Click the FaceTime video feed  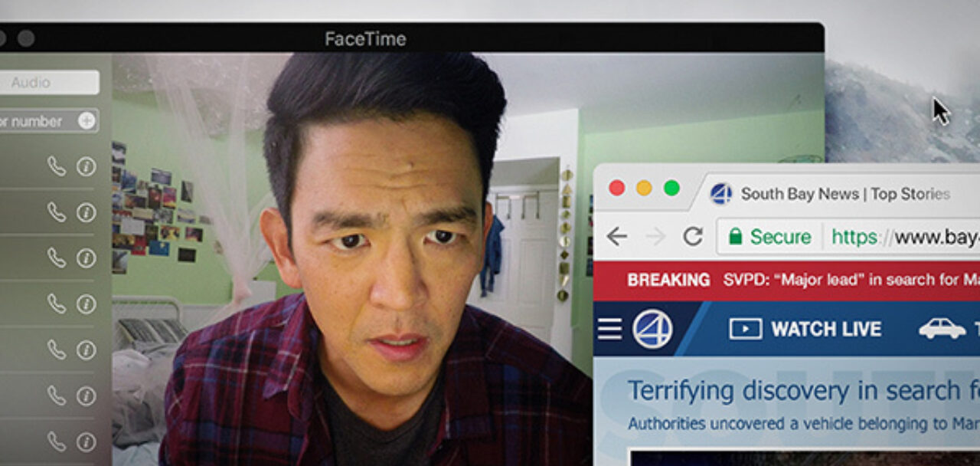[x=352, y=261]
